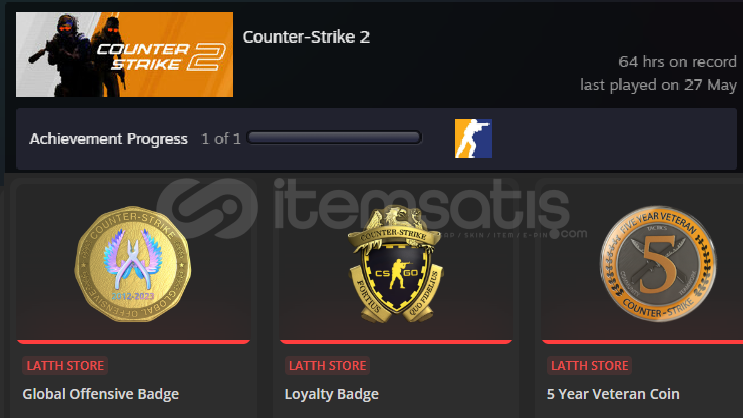This screenshot has height=418, width=743.
Task: Click the 1 of 1 achievement count
Action: click(221, 139)
